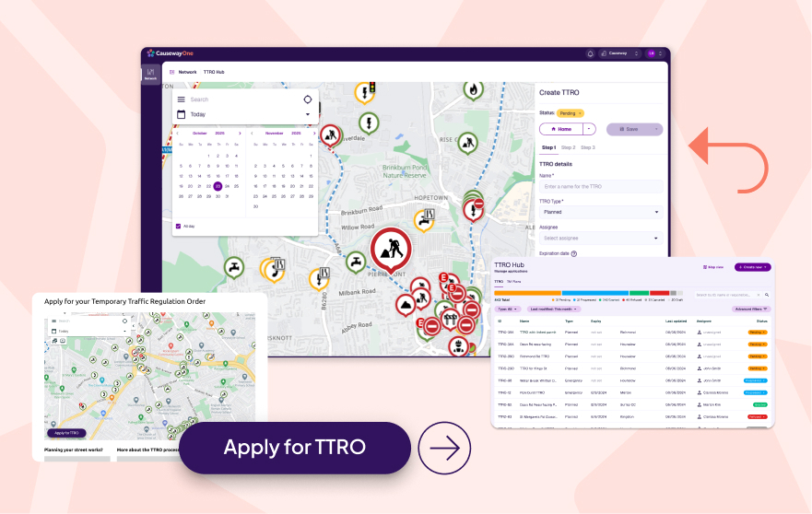Open the Type: All filter dropdown
The image size is (812, 514).
[x=509, y=310]
